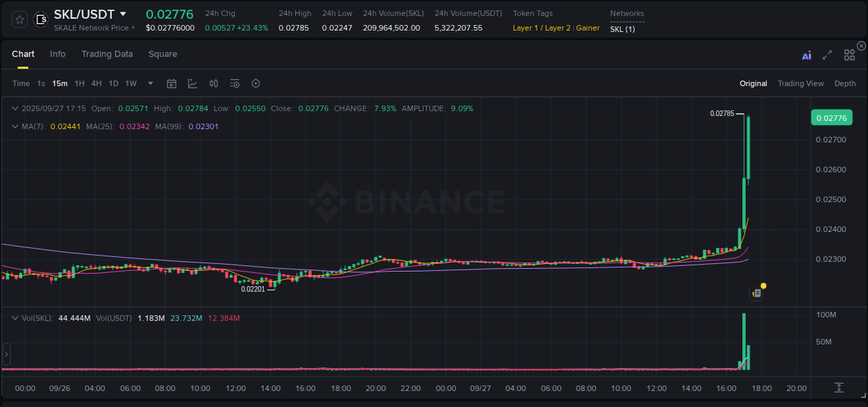This screenshot has width=868, height=407.
Task: Expand chart to fullscreen with arrow icon
Action: 827,55
